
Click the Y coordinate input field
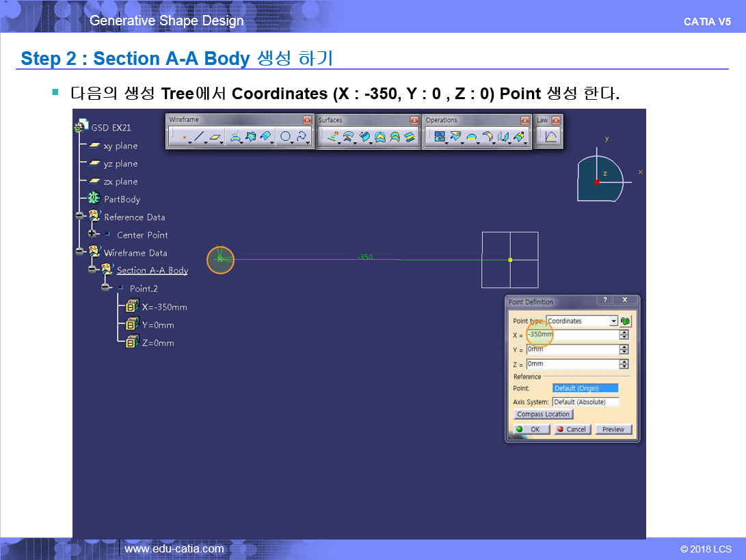tap(572, 349)
